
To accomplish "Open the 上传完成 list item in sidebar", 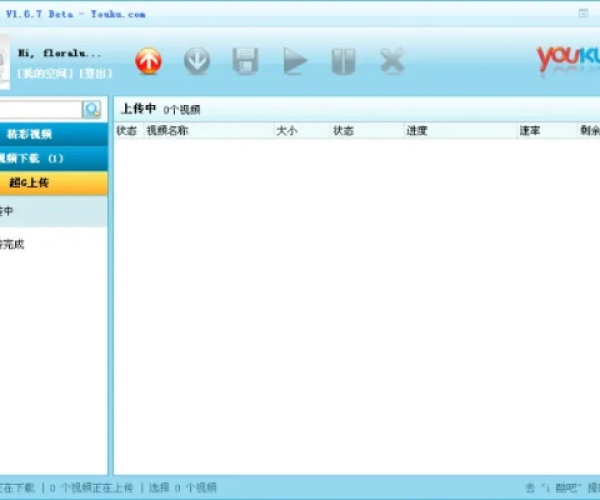I will tap(54, 244).
